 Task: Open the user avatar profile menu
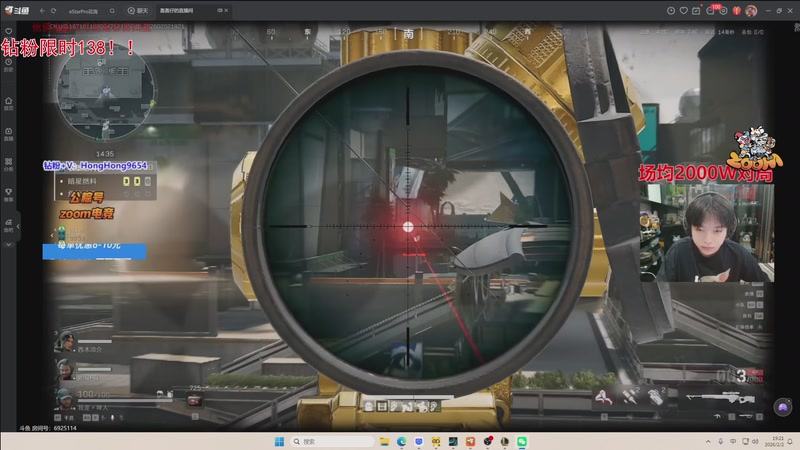click(x=751, y=11)
